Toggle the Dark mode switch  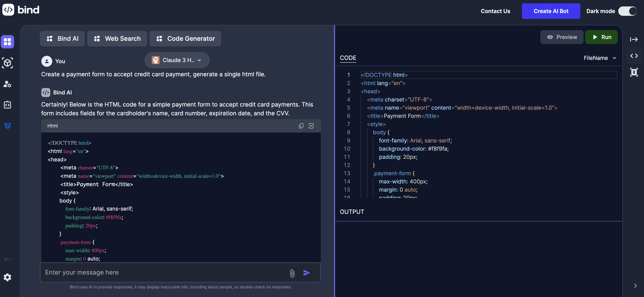(x=627, y=11)
